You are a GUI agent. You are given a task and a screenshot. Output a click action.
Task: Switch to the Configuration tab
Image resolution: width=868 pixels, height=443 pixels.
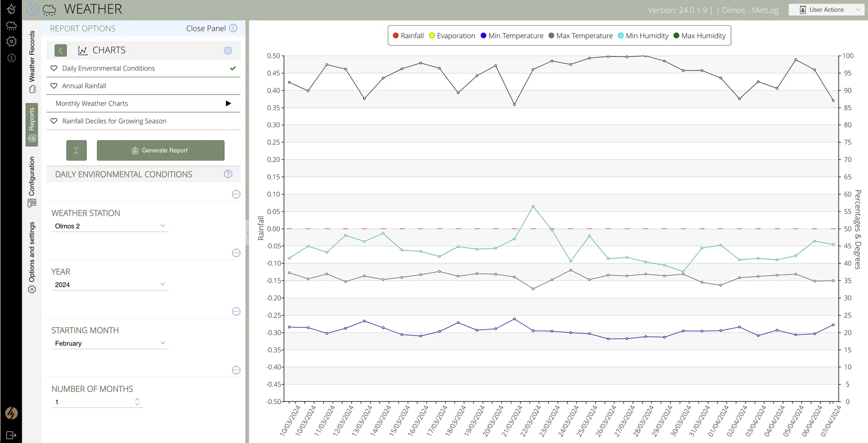pos(32,182)
